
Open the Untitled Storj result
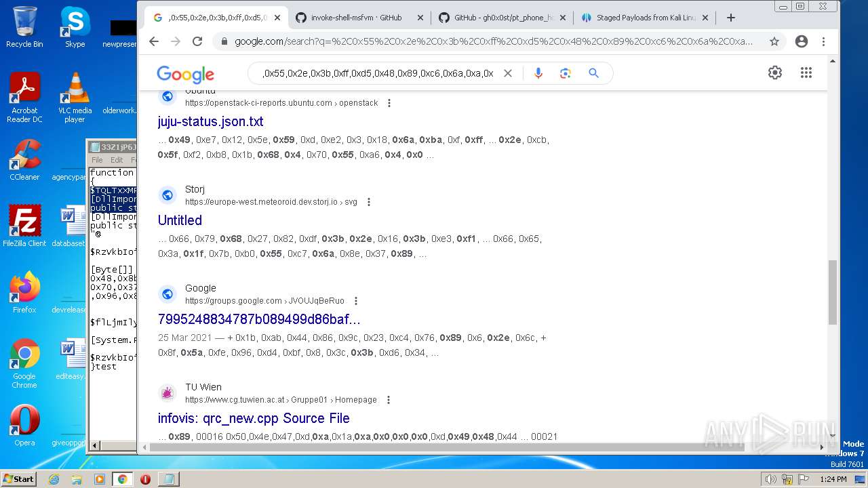tap(180, 220)
